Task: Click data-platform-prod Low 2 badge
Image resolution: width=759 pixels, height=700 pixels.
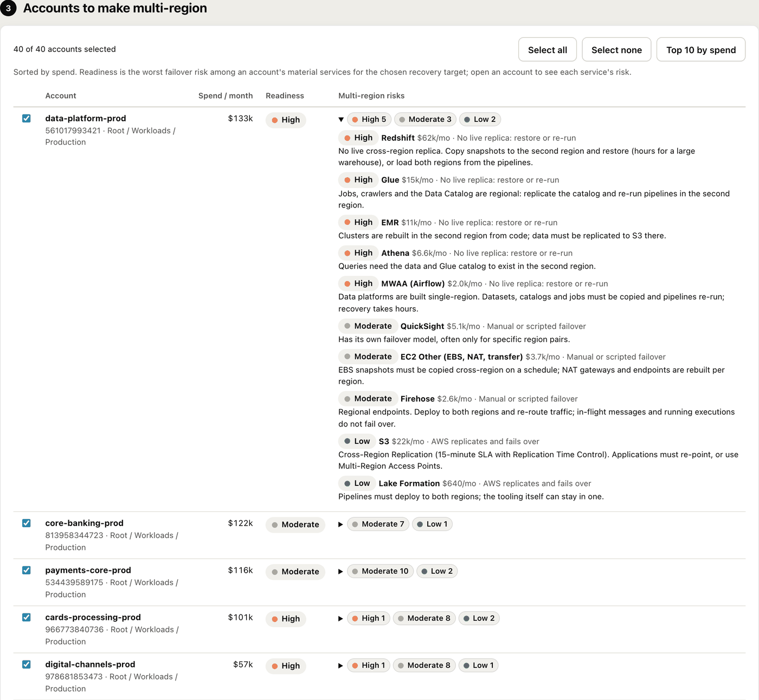Action: point(480,119)
